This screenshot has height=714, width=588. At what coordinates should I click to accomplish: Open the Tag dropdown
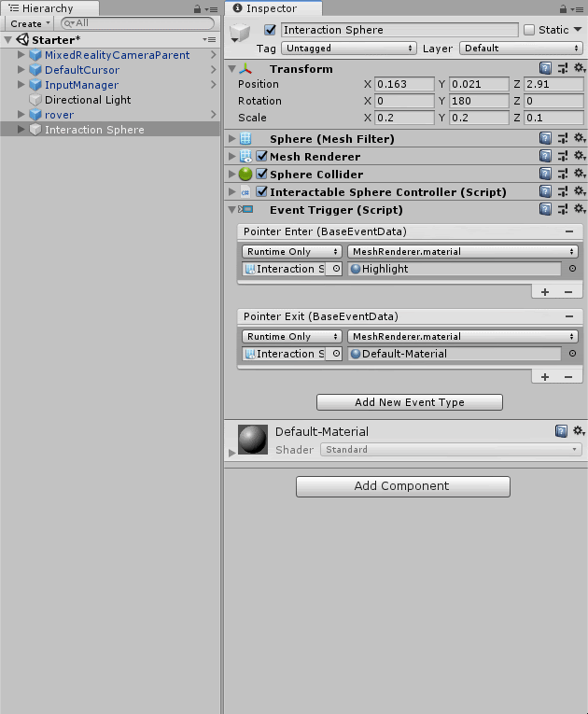coord(349,49)
